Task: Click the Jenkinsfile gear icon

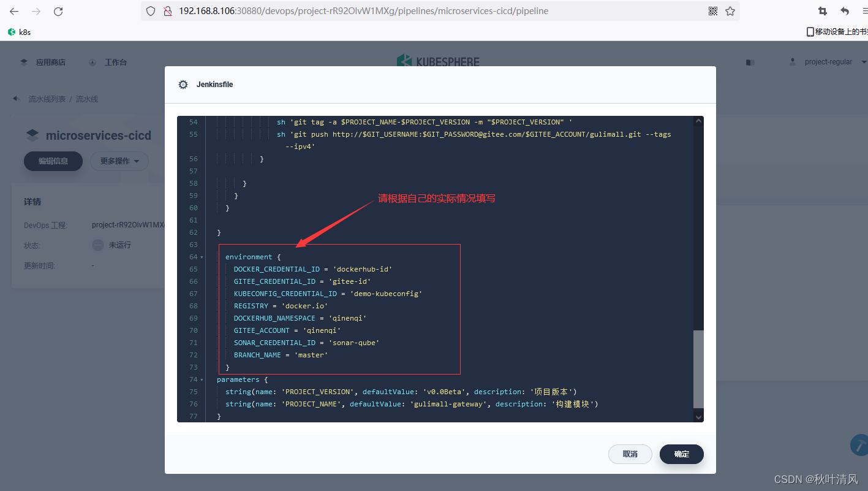Action: 183,85
